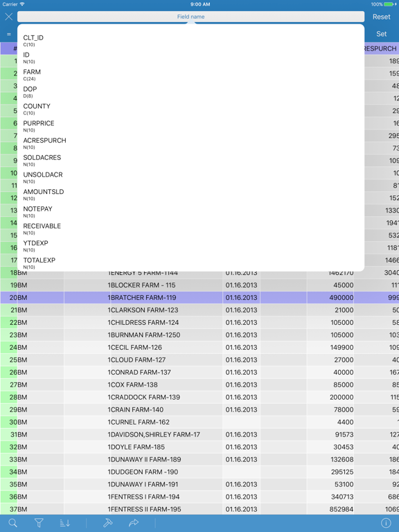Tap 1DAVIDSON,SHIRLEY FARM-17 cell

[x=165, y=434]
